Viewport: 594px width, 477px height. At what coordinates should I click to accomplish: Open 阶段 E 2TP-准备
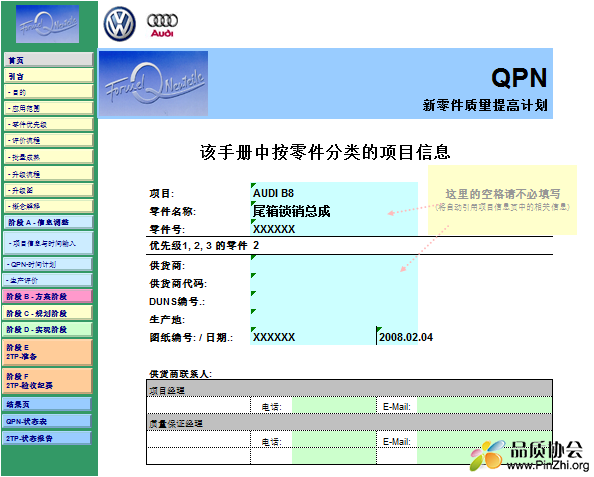coord(47,352)
